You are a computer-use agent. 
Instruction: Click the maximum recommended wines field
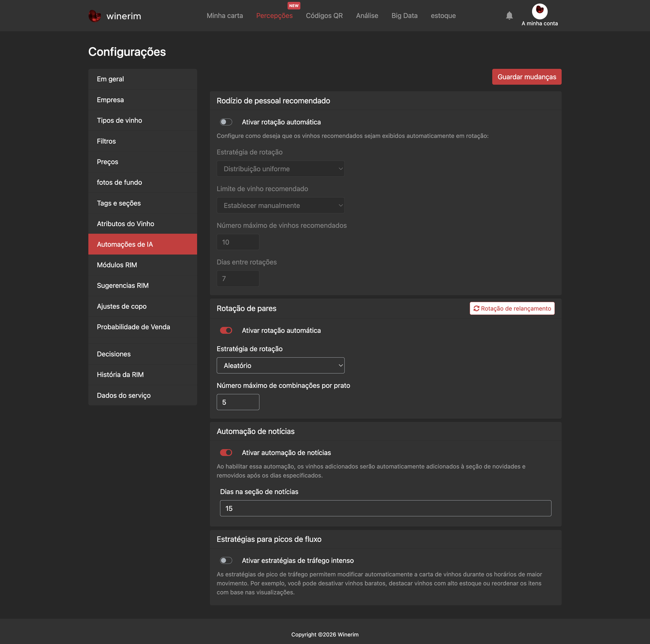[238, 242]
